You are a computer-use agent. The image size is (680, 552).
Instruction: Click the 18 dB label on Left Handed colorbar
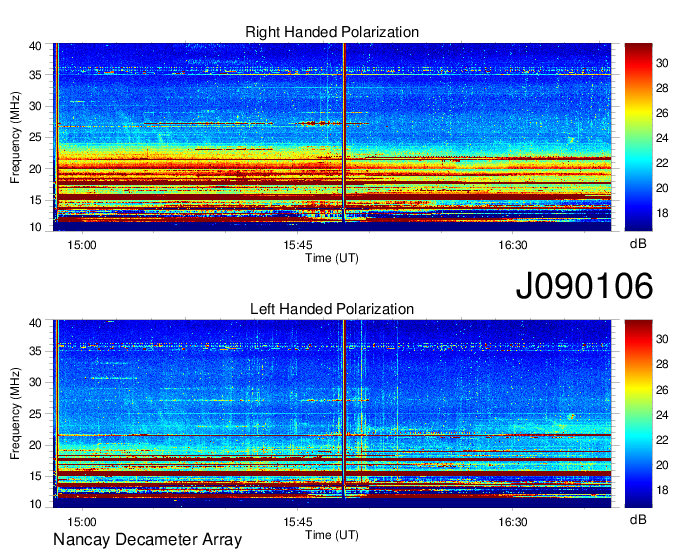point(662,490)
